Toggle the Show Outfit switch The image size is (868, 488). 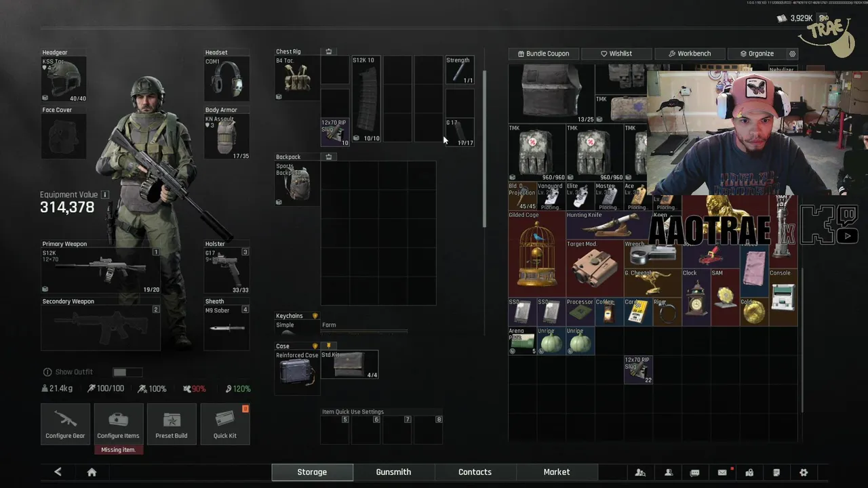127,372
